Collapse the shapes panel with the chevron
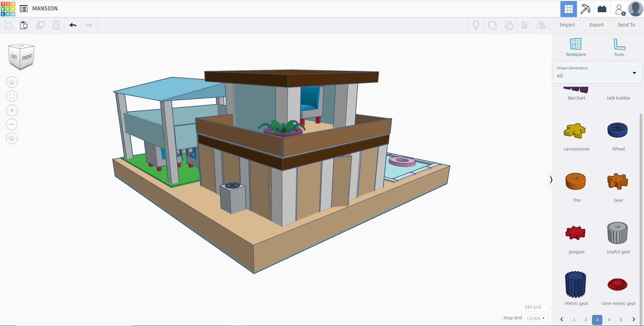Screen dimensions: 644x326 [551, 180]
